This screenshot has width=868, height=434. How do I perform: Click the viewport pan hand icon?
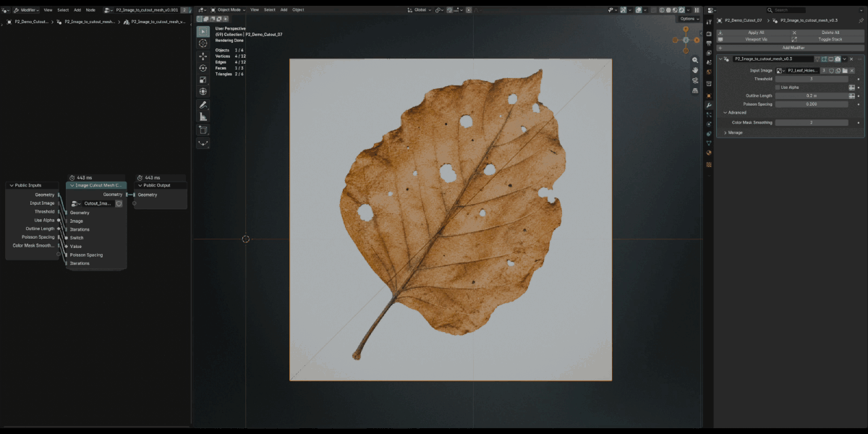[x=695, y=70]
